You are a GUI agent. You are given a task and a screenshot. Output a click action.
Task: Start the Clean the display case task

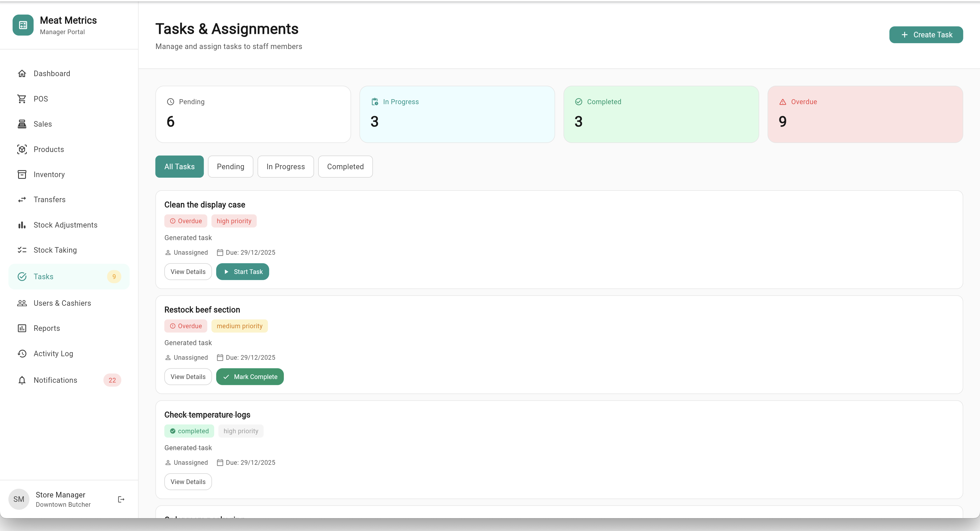(x=242, y=271)
